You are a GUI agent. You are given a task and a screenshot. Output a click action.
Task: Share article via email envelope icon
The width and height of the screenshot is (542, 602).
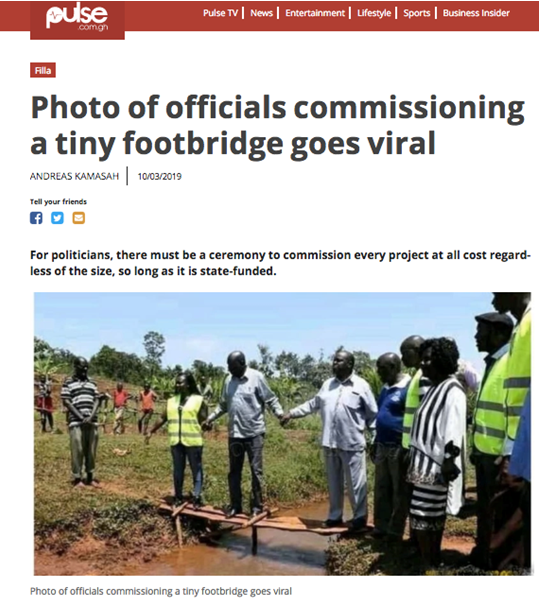pyautogui.click(x=79, y=218)
